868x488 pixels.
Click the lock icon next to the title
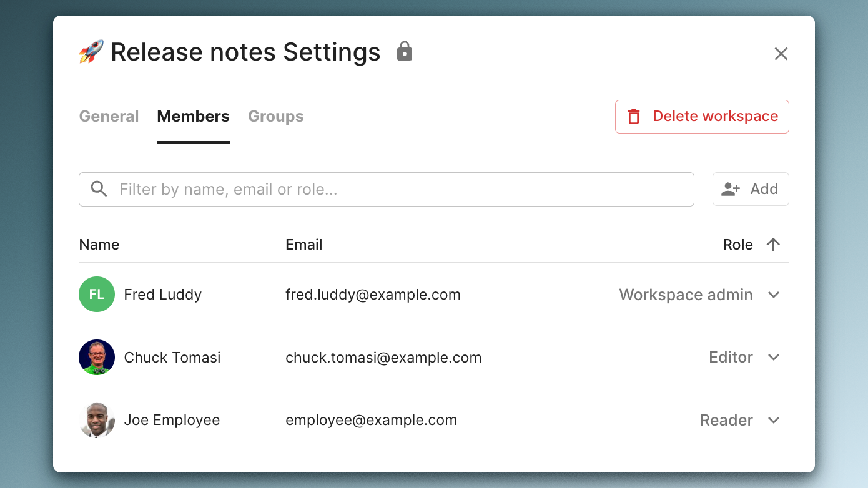tap(404, 52)
